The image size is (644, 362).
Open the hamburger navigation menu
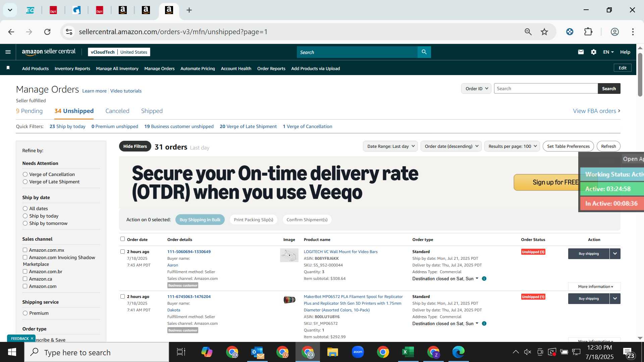tap(8, 52)
